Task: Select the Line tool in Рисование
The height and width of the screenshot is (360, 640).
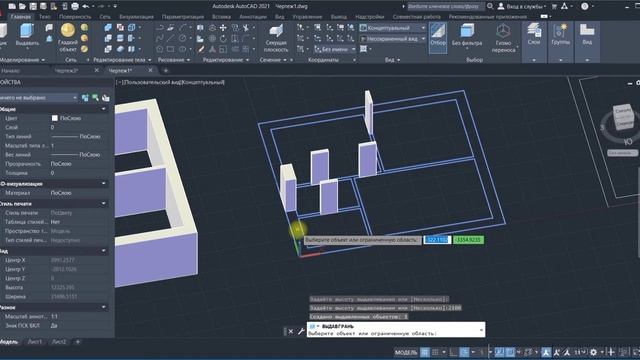Action: click(170, 39)
